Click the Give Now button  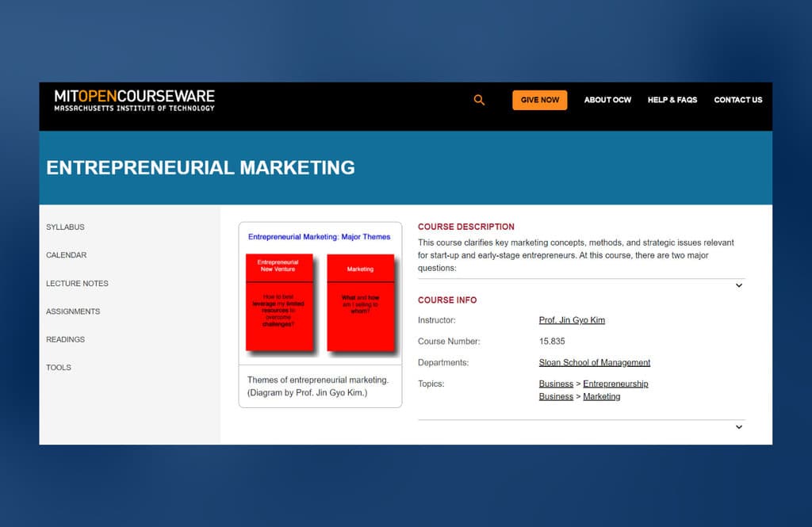coord(539,100)
